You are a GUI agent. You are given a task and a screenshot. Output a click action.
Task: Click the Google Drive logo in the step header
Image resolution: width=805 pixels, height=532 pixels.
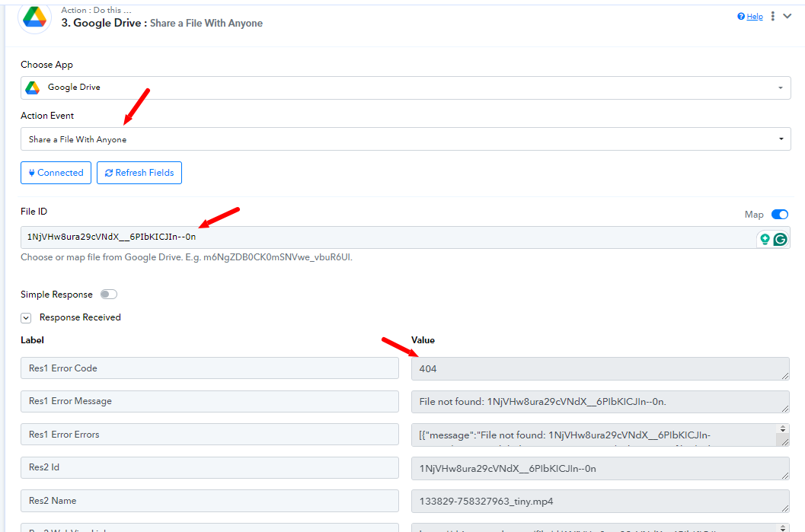point(34,18)
